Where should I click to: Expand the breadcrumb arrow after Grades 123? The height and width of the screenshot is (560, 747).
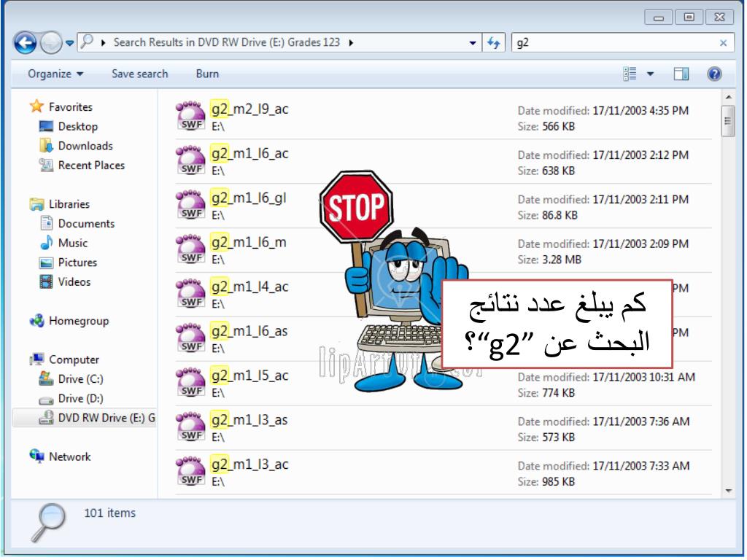351,43
